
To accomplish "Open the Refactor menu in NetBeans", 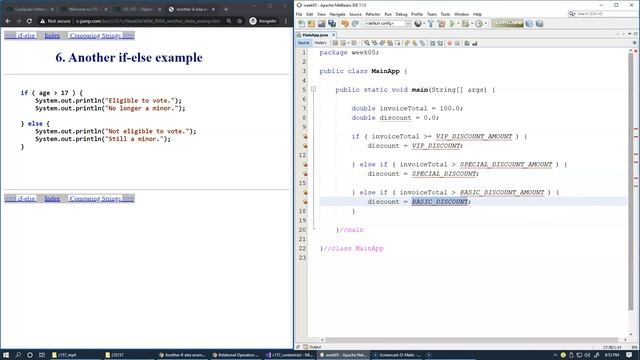I will point(372,14).
